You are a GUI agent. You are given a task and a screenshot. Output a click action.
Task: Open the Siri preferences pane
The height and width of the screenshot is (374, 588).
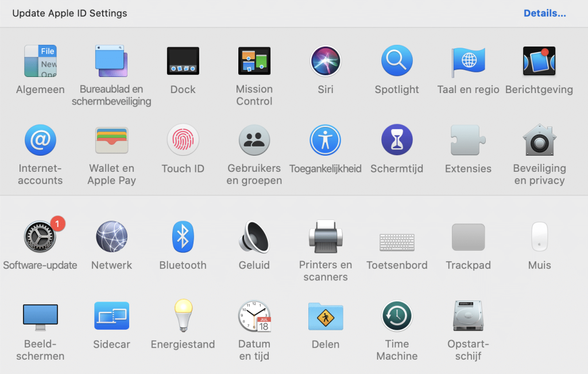[326, 61]
